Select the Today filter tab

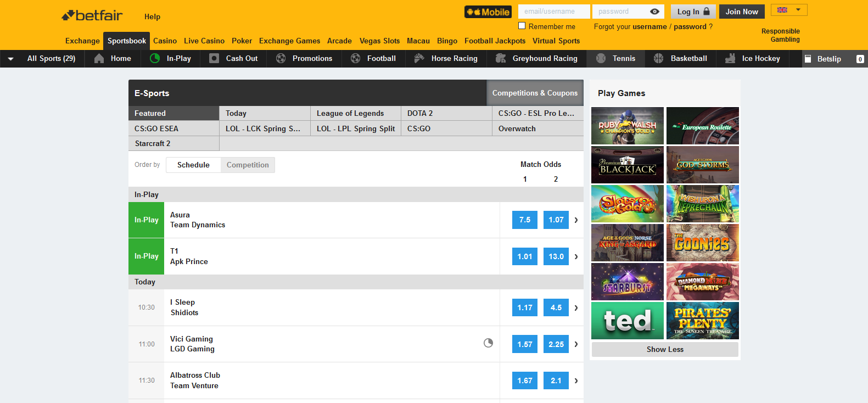click(265, 113)
